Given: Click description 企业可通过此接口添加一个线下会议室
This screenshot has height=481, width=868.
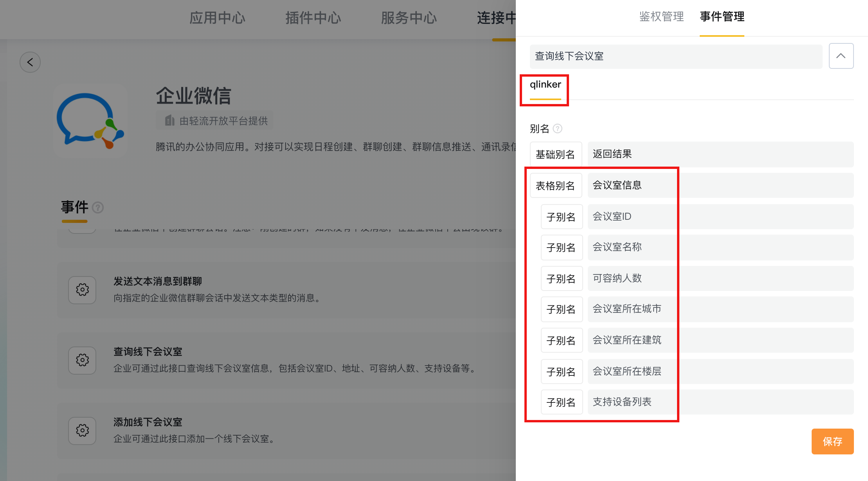Looking at the screenshot, I should tap(195, 439).
